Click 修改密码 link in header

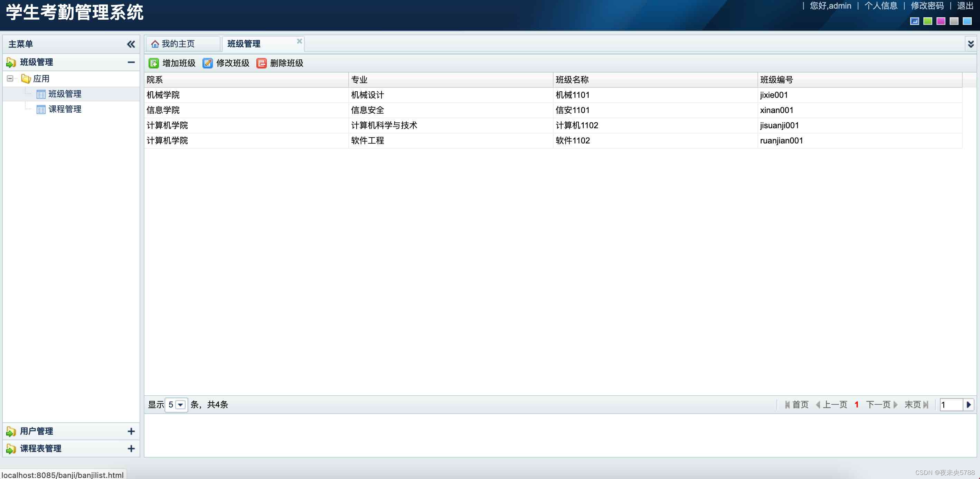point(927,6)
